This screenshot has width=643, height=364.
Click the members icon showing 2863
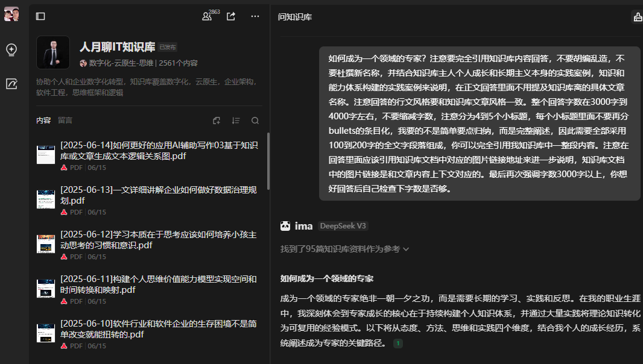[207, 16]
